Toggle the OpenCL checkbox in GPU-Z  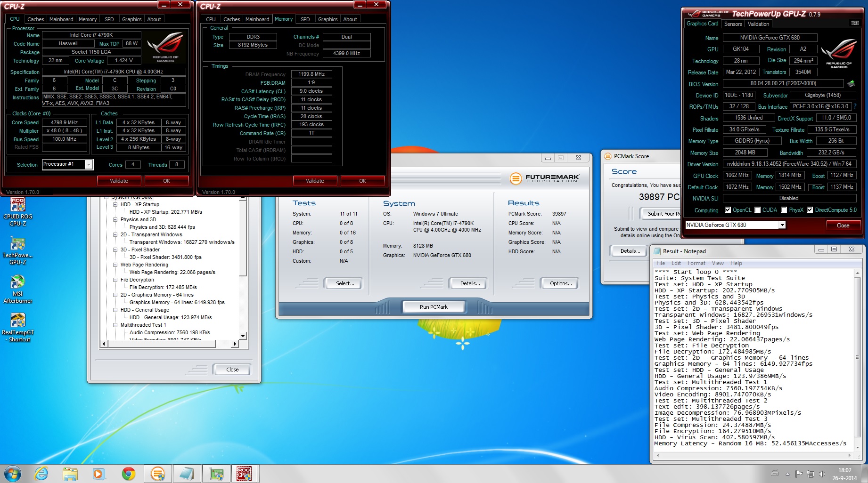(728, 210)
